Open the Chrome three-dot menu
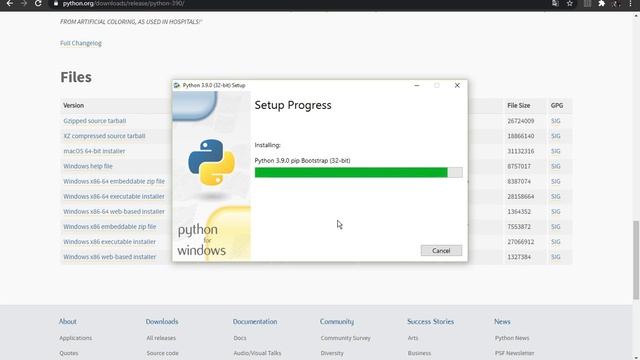This screenshot has width=640, height=360. click(630, 3)
